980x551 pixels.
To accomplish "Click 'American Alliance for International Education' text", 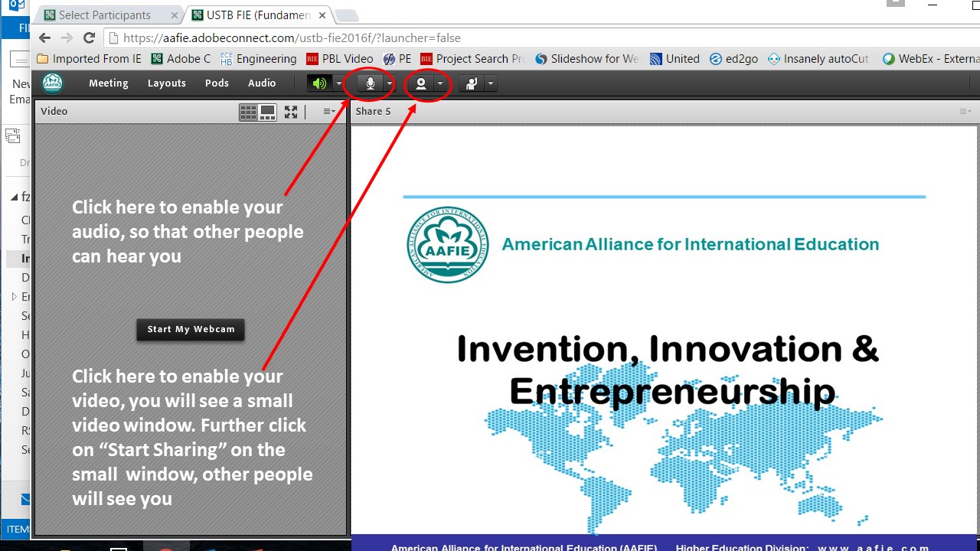I will point(691,244).
